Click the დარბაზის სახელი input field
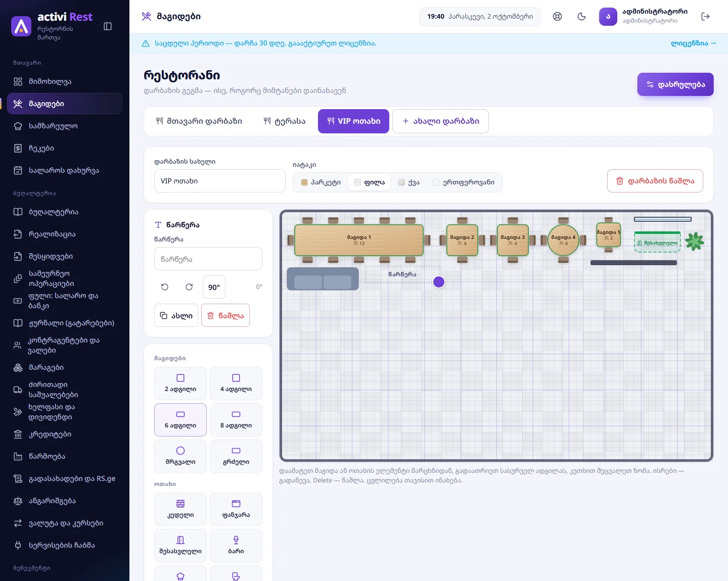Viewport: 728px width, 581px height. [x=220, y=181]
